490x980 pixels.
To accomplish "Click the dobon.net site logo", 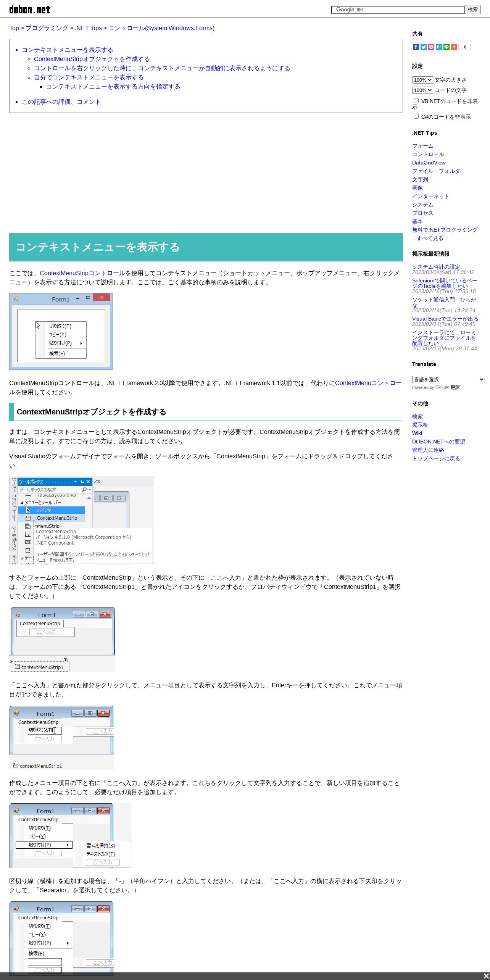I will [x=30, y=9].
